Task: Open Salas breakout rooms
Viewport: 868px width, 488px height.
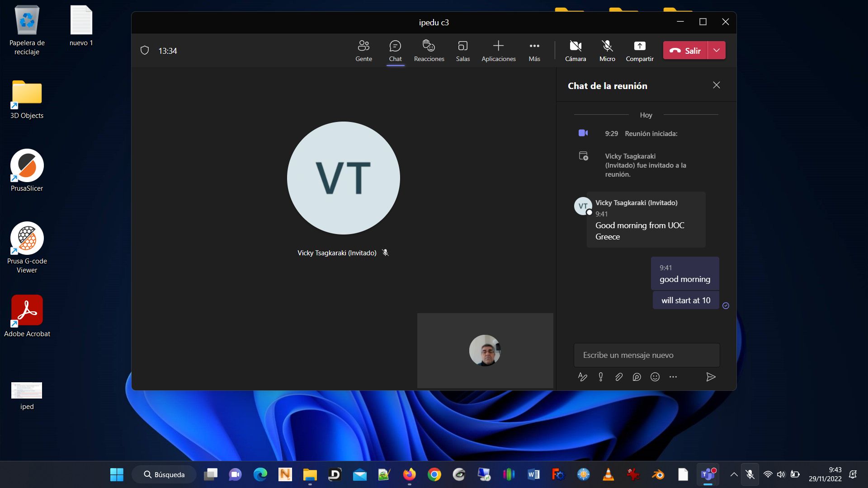Action: 462,51
